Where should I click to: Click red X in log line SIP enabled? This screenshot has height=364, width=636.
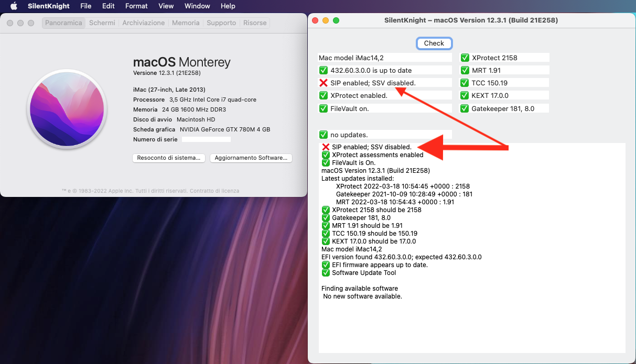pyautogui.click(x=326, y=147)
